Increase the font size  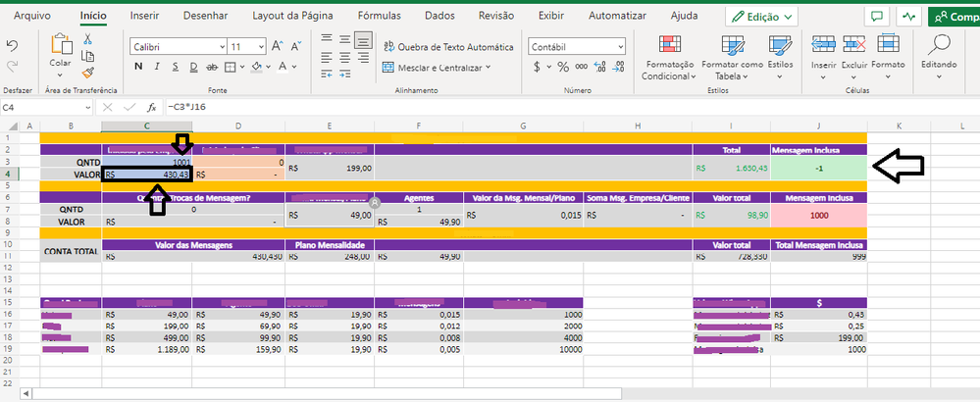pos(279,46)
